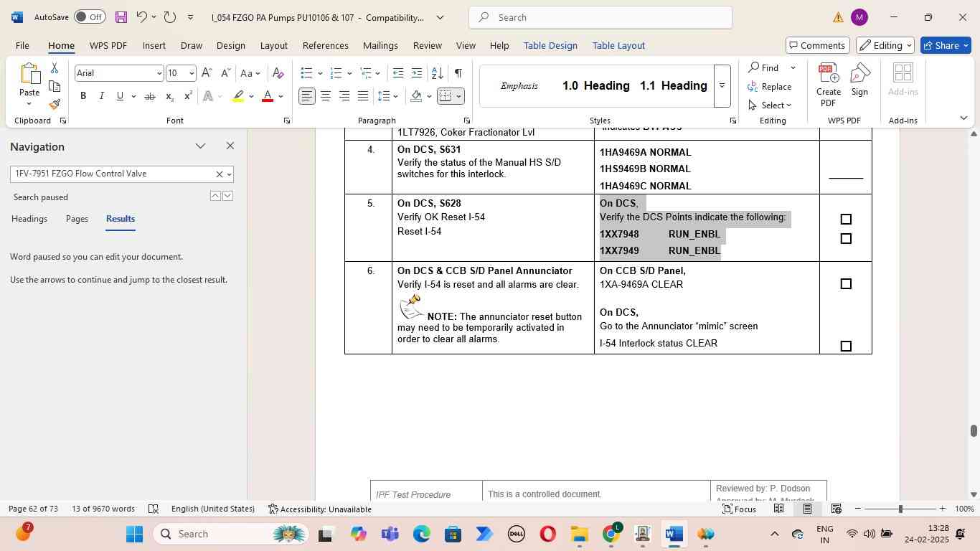Apply yellow text highlight color
The height and width of the screenshot is (551, 980).
[x=238, y=96]
